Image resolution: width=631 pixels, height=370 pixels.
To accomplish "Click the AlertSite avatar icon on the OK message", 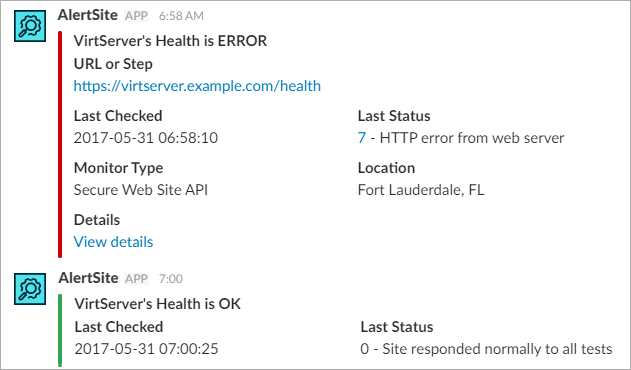I will pos(30,289).
